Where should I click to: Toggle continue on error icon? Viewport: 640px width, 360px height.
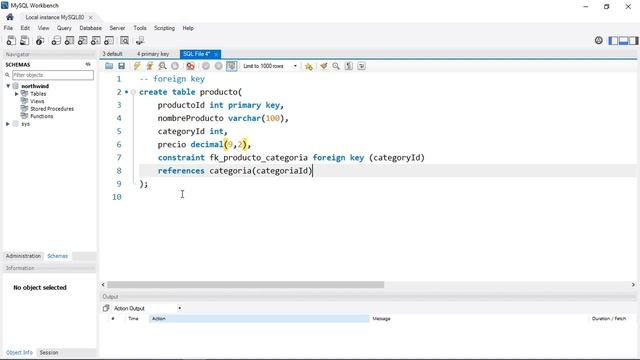190,66
